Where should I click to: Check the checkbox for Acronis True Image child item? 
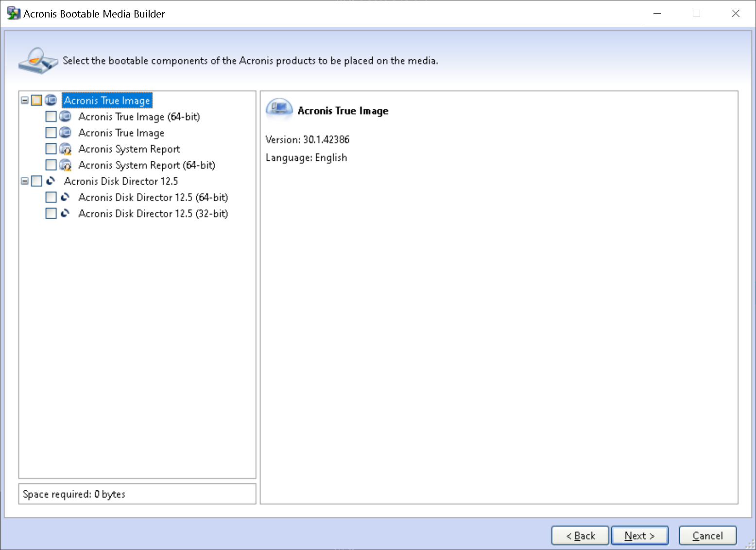51,133
